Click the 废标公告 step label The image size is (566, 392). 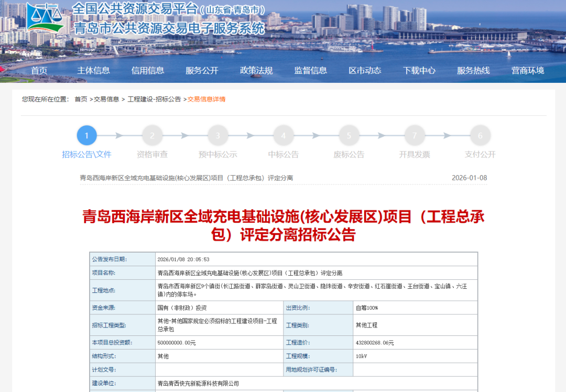[349, 155]
